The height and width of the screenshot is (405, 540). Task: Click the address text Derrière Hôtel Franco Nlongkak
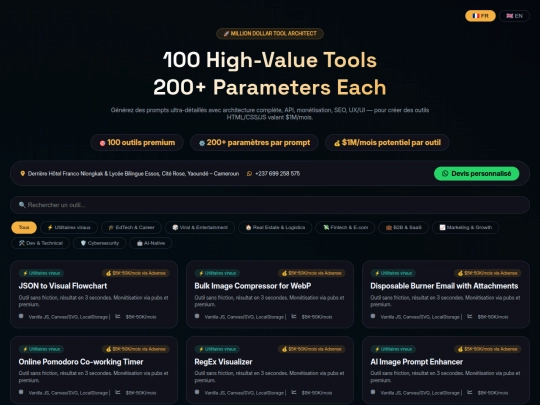click(133, 174)
